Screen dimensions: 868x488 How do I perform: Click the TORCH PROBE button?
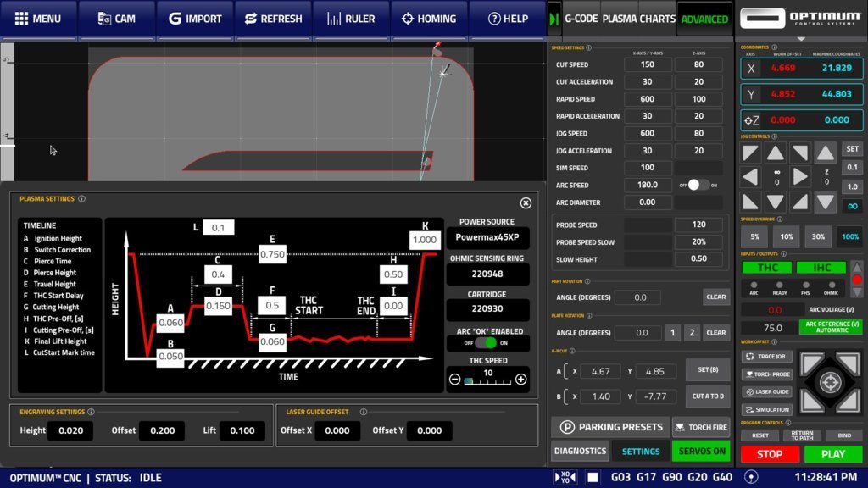[x=766, y=374]
